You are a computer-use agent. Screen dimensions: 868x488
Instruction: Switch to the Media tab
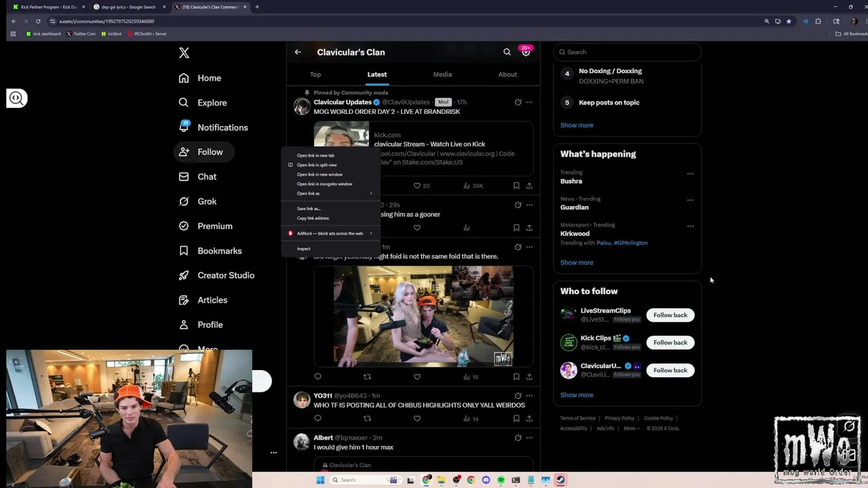(x=442, y=75)
